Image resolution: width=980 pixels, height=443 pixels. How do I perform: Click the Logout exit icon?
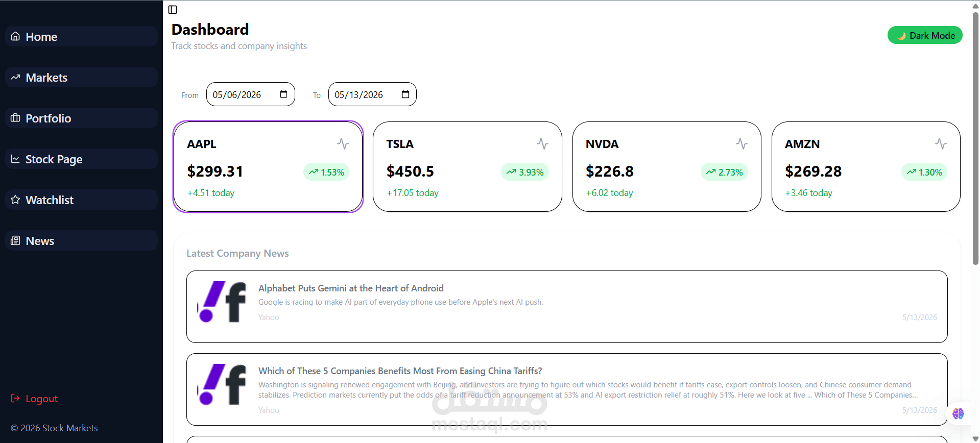tap(15, 398)
